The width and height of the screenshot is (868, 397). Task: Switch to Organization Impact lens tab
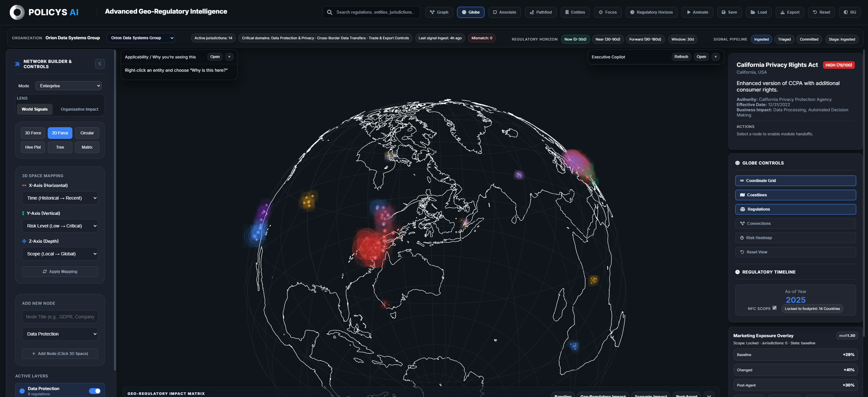coord(79,109)
